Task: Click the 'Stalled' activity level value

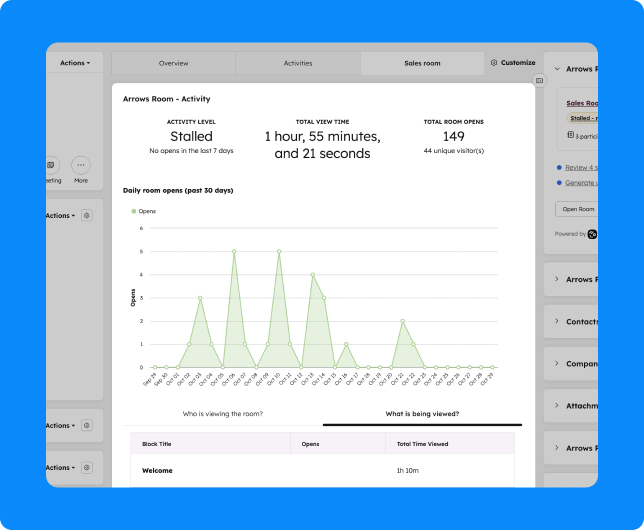Action: [x=191, y=136]
